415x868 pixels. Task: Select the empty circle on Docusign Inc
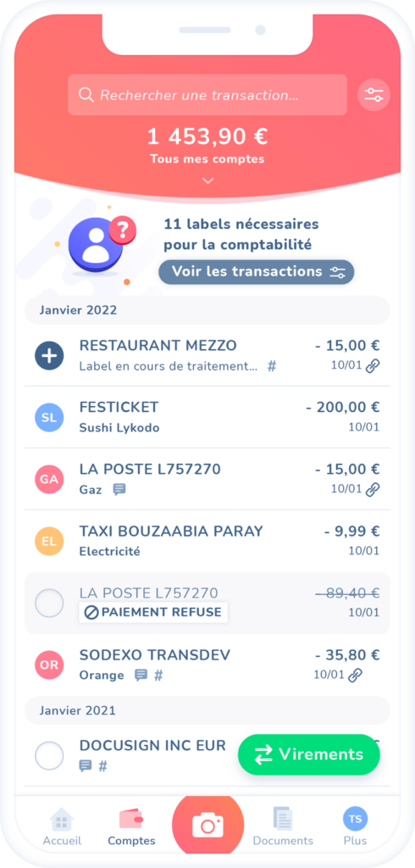[49, 755]
